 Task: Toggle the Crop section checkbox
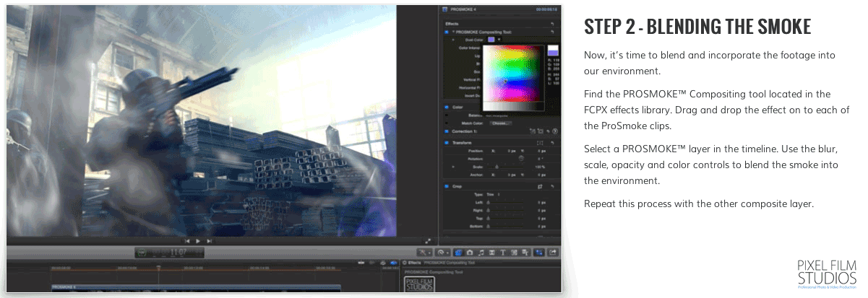click(x=447, y=186)
